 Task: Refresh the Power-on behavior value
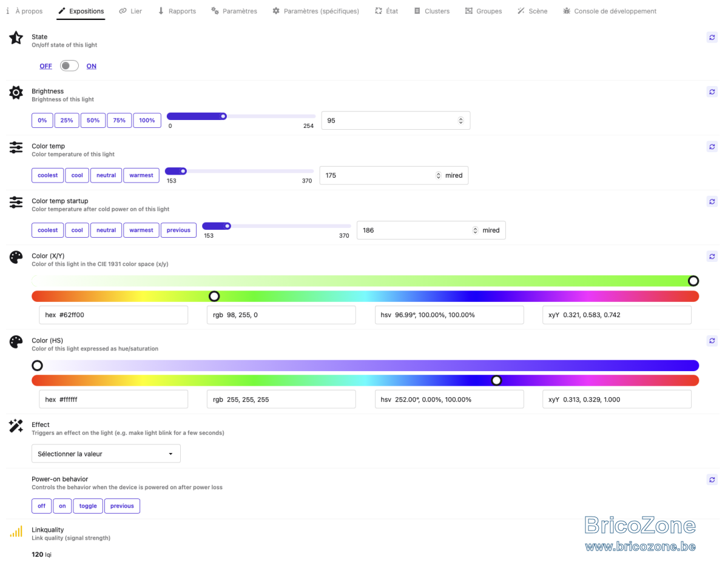(712, 480)
